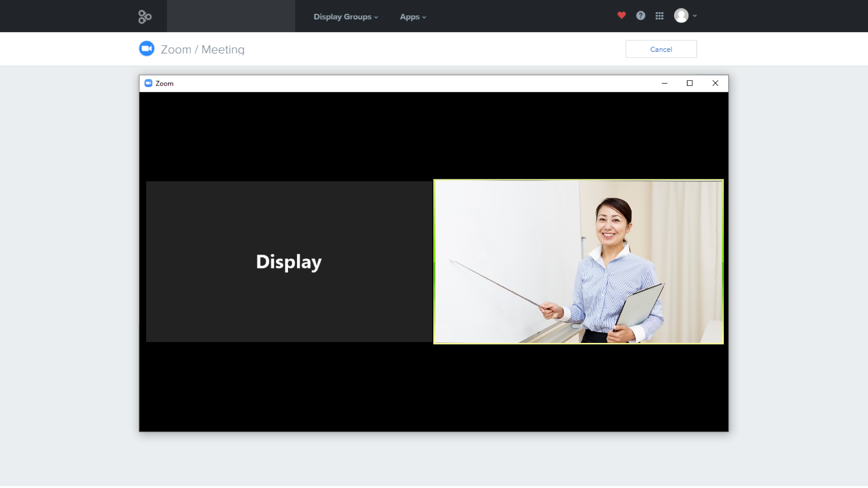The image size is (868, 488).
Task: Open the nine-dot app grid icon
Action: tap(660, 16)
